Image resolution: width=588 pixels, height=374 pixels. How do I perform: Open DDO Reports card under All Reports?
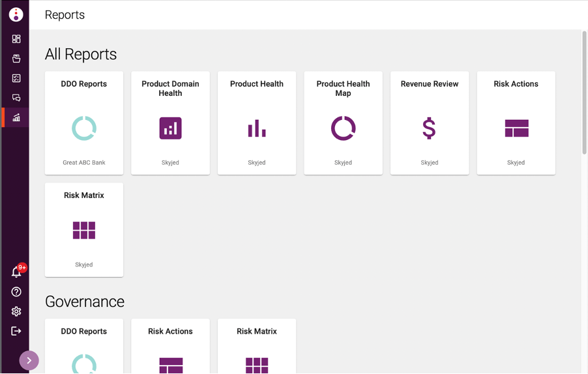(x=84, y=123)
